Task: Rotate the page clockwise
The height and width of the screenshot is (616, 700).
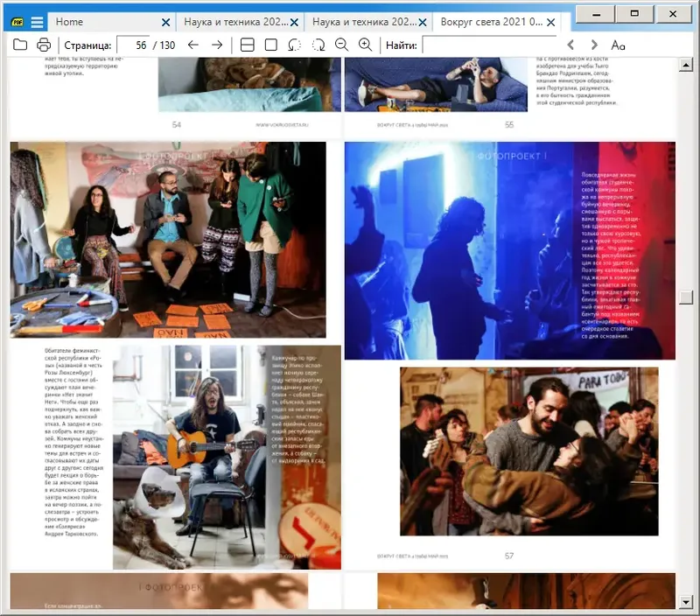Action: pos(318,45)
